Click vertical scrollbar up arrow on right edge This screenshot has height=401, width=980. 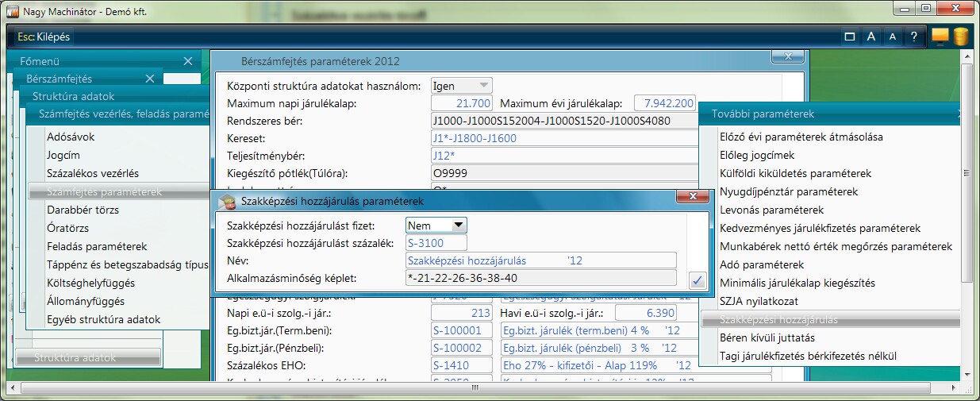coord(965,58)
